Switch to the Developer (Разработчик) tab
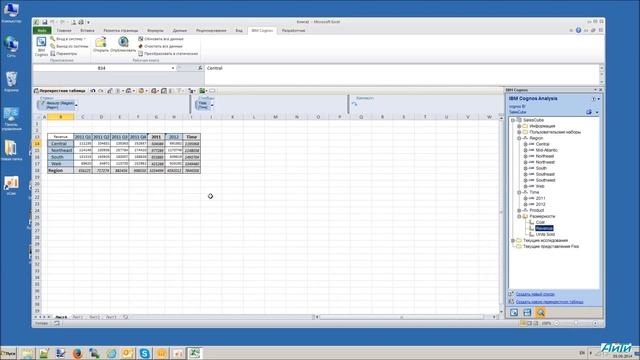This screenshot has width=640, height=360. click(293, 31)
